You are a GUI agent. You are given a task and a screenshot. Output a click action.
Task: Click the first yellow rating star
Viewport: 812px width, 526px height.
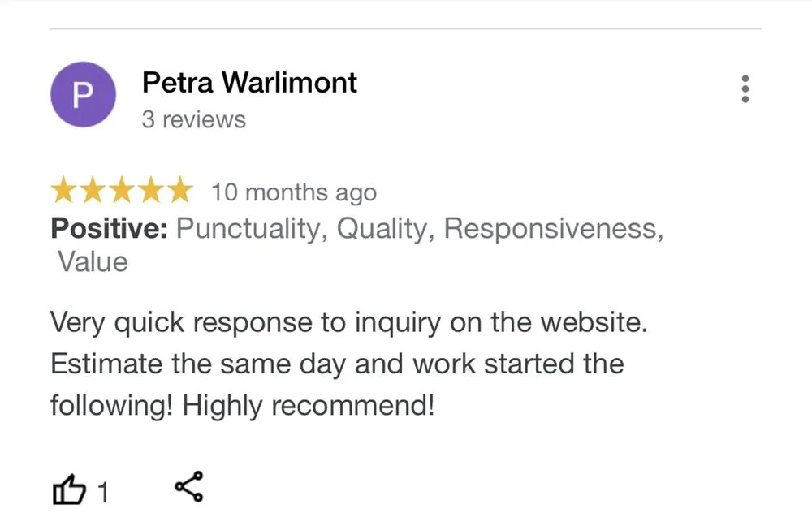[64, 192]
